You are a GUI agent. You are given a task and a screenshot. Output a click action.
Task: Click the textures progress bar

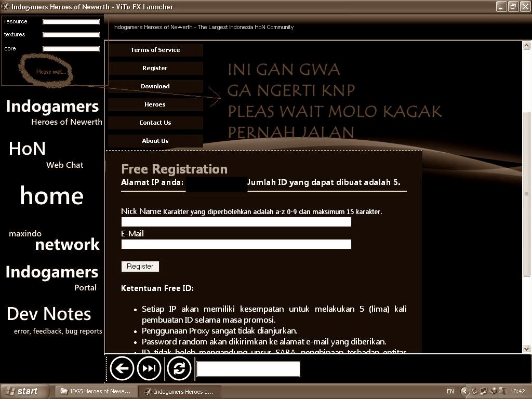point(71,35)
